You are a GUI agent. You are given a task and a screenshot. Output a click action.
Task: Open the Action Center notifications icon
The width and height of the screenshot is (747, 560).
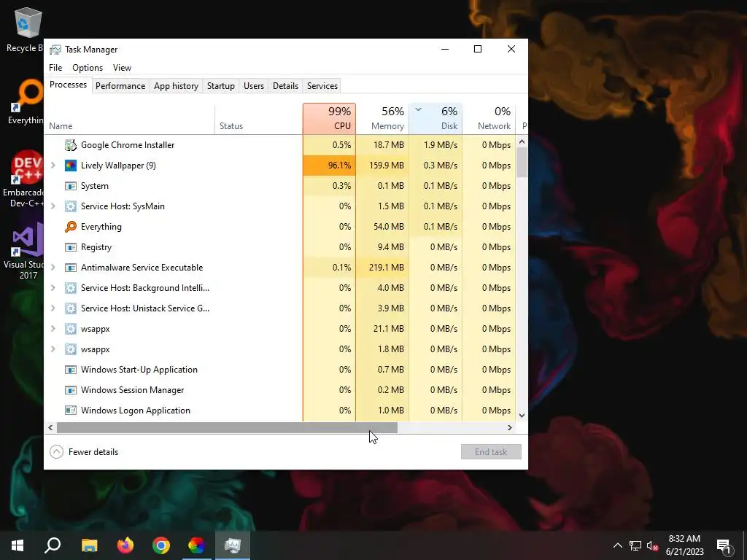pyautogui.click(x=724, y=546)
